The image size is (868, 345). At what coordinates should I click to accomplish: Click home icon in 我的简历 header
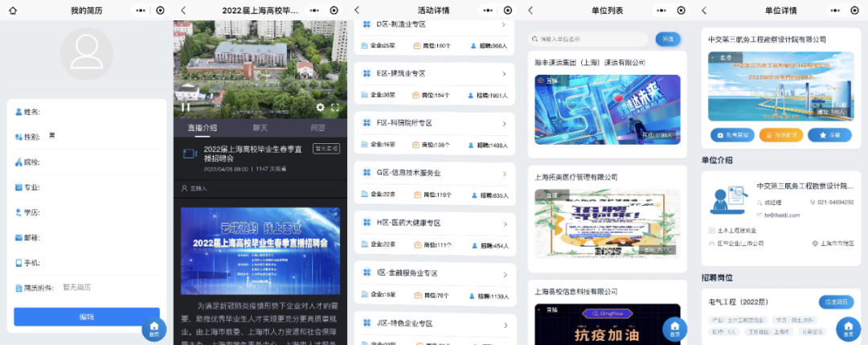(x=12, y=10)
